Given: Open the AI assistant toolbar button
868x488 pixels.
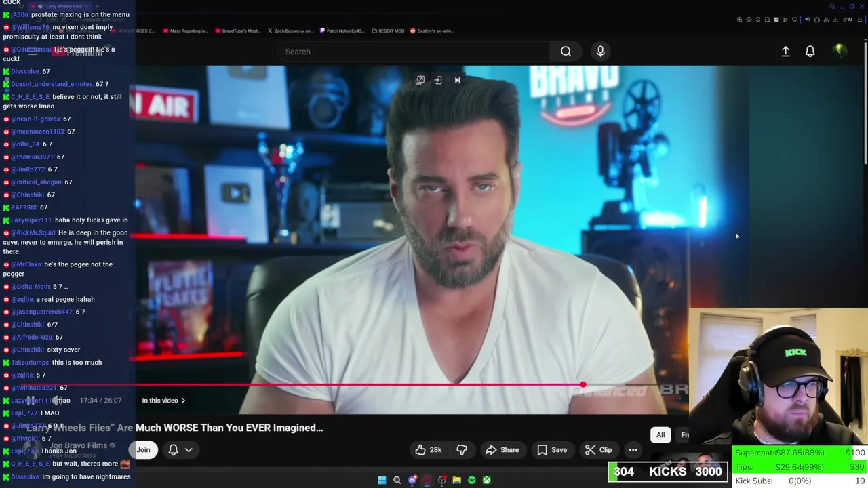Looking at the screenshot, I should [x=848, y=20].
